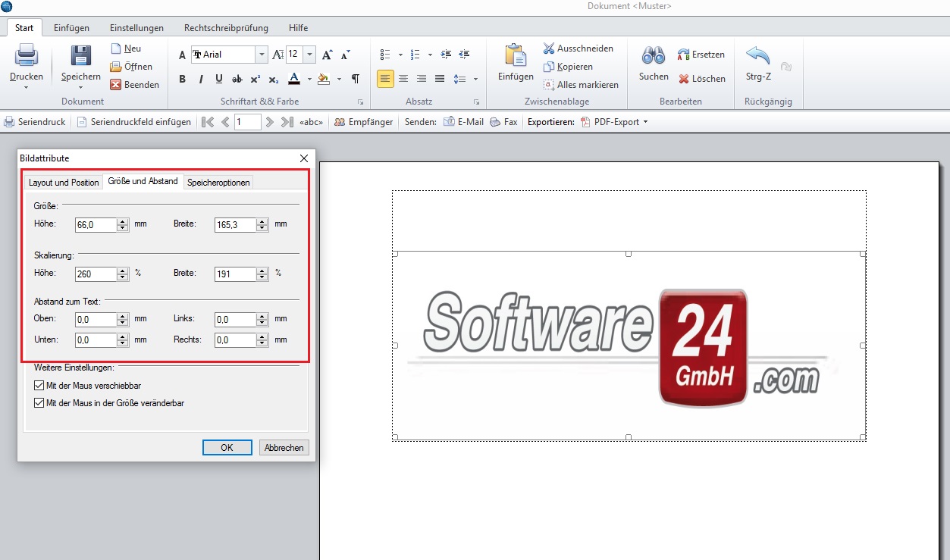Toggle italic formatting
This screenshot has width=950, height=560.
pos(200,79)
